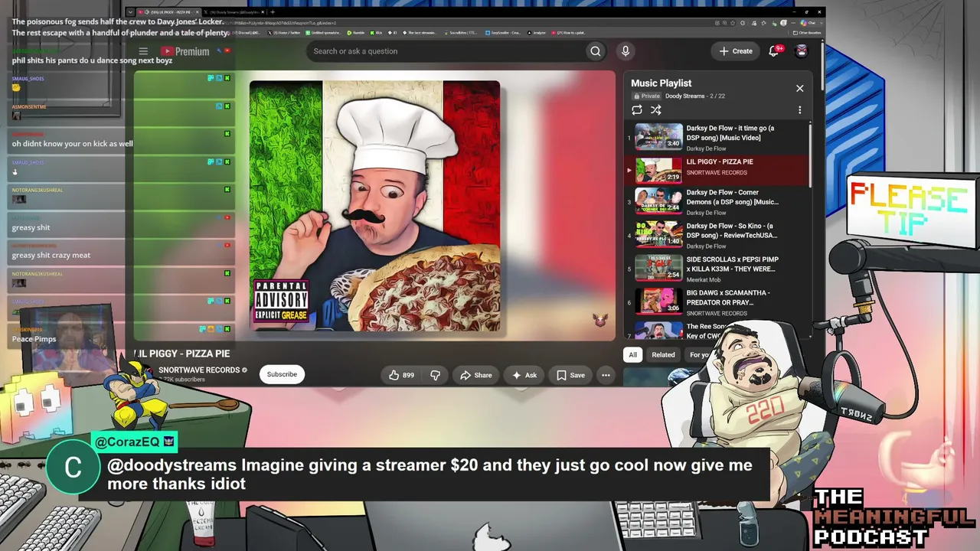Select LIL PIGGY - PIZZA PIE playlist thumbnail

point(658,170)
